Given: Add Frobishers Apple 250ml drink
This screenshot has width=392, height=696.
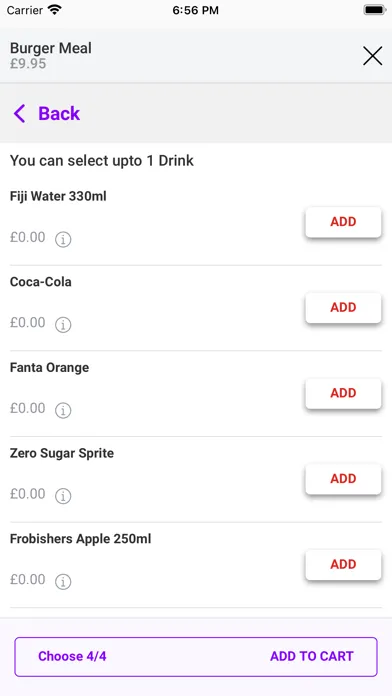Looking at the screenshot, I should point(343,565).
